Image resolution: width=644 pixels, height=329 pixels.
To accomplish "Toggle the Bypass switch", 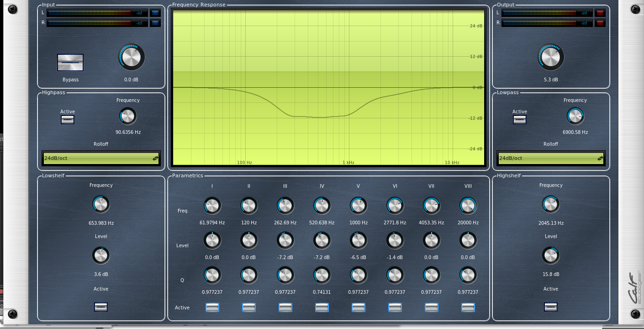I will click(70, 63).
